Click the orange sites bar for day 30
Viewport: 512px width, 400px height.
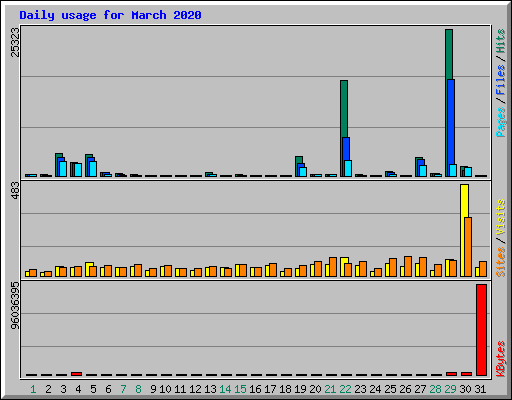[468, 247]
